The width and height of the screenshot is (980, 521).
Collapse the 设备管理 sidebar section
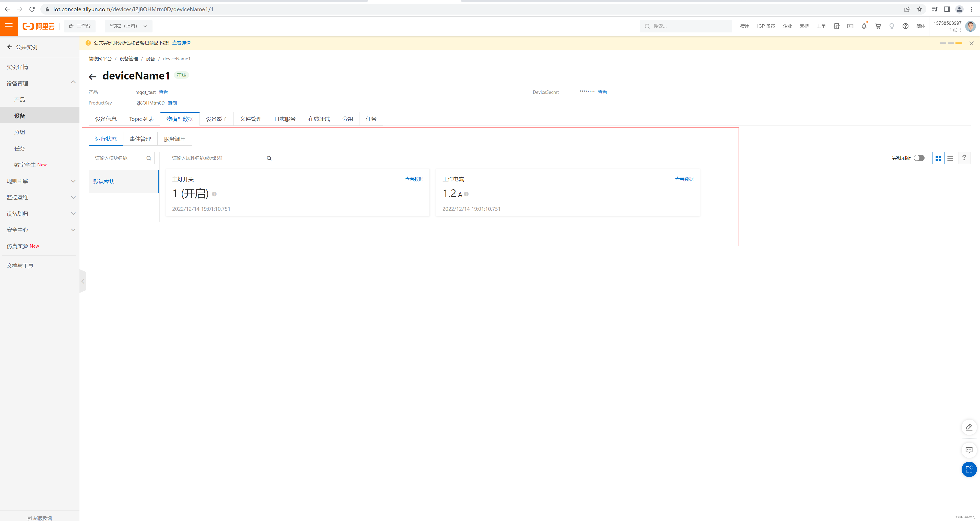point(73,82)
